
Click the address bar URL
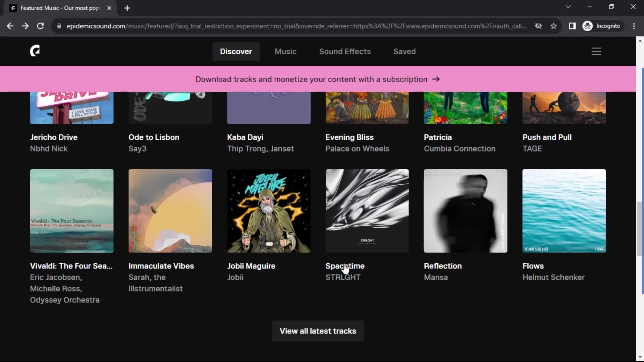(x=297, y=26)
